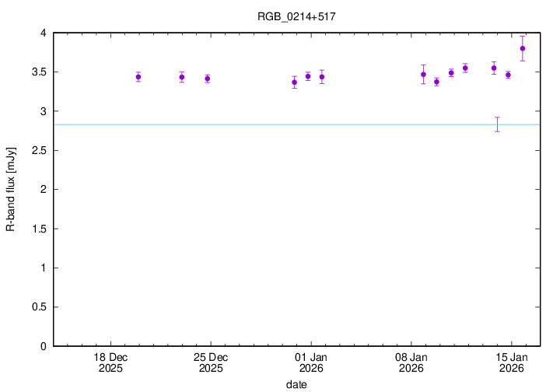Click the "18 Dec 2025" x-axis tick label
The width and height of the screenshot is (560, 392).
coord(110,362)
